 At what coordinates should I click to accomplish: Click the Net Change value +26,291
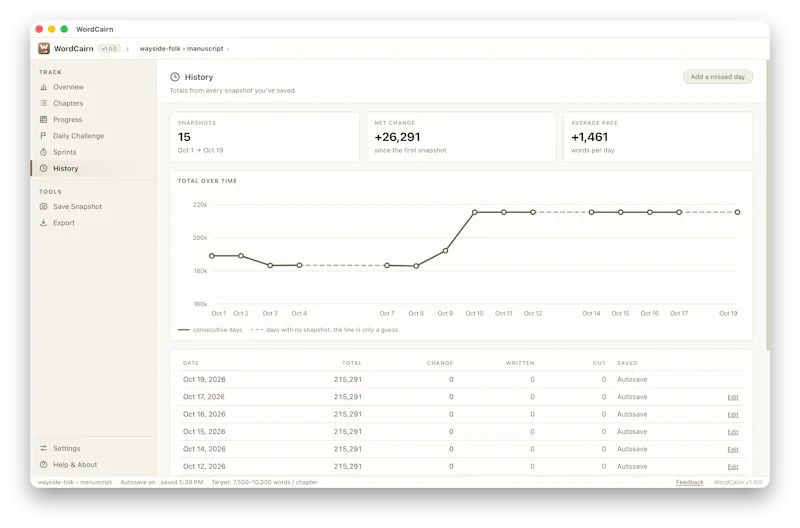point(397,137)
